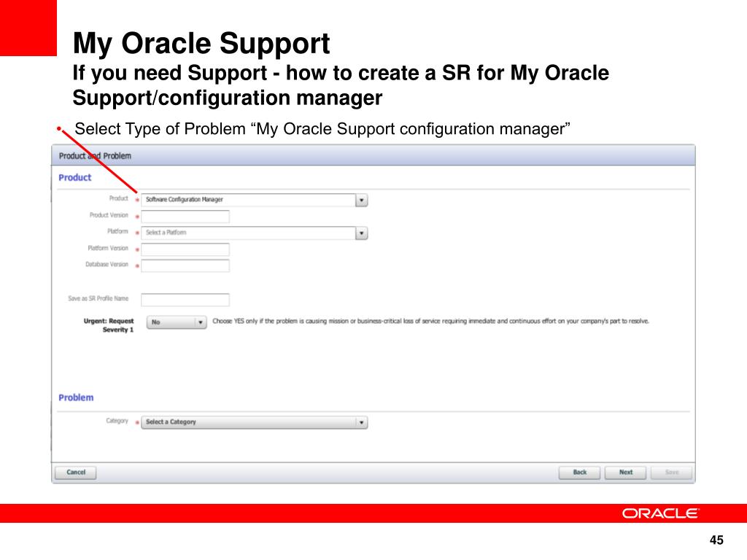This screenshot has height=560, width=747.
Task: Click the slide number 45
Action: click(x=716, y=540)
